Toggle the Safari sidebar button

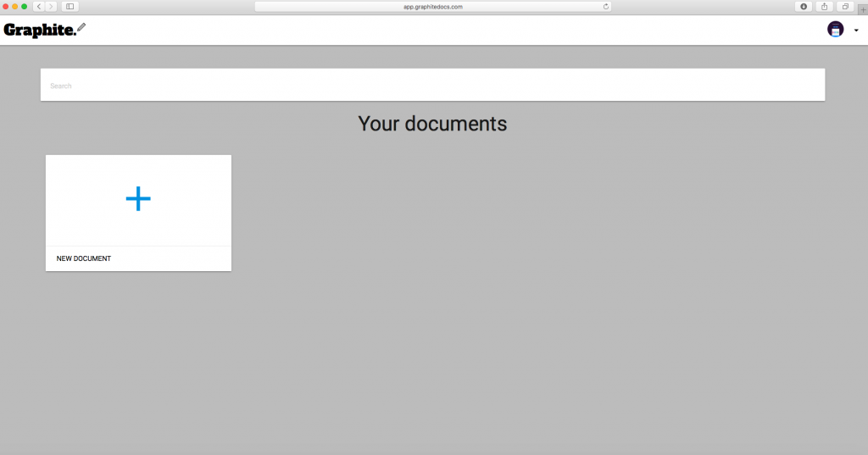click(70, 7)
